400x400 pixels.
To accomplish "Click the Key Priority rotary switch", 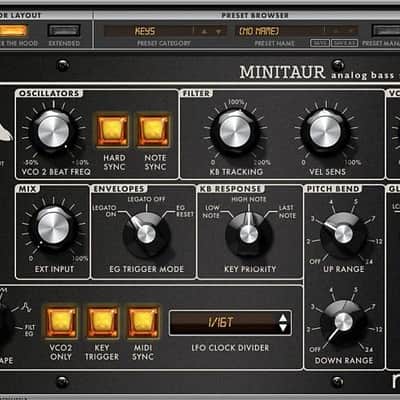I will click(x=249, y=234).
